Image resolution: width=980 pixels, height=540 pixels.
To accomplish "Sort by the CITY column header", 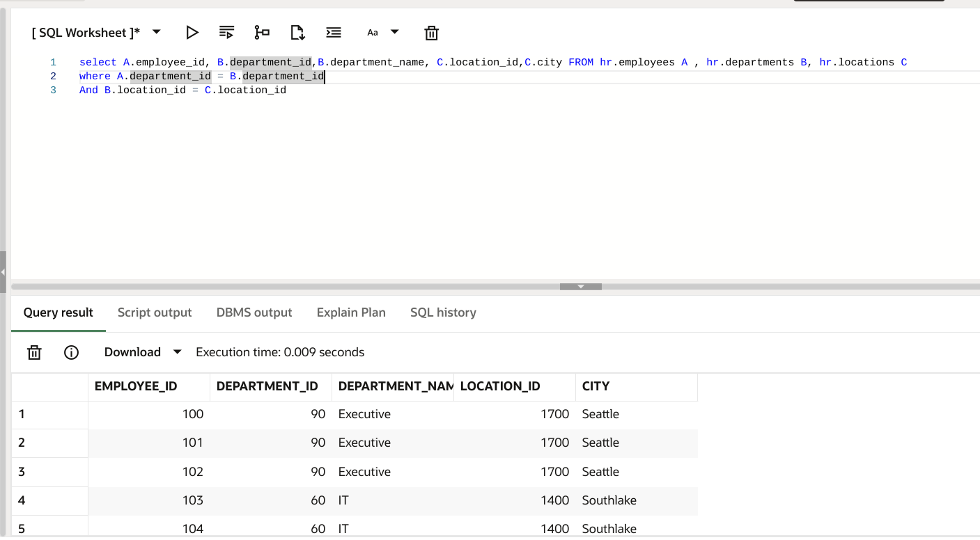I will (x=637, y=386).
